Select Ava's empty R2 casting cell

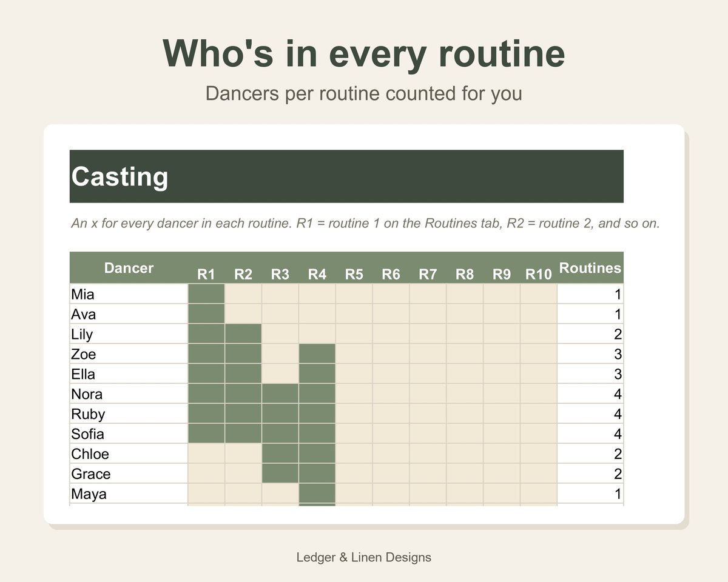[243, 314]
